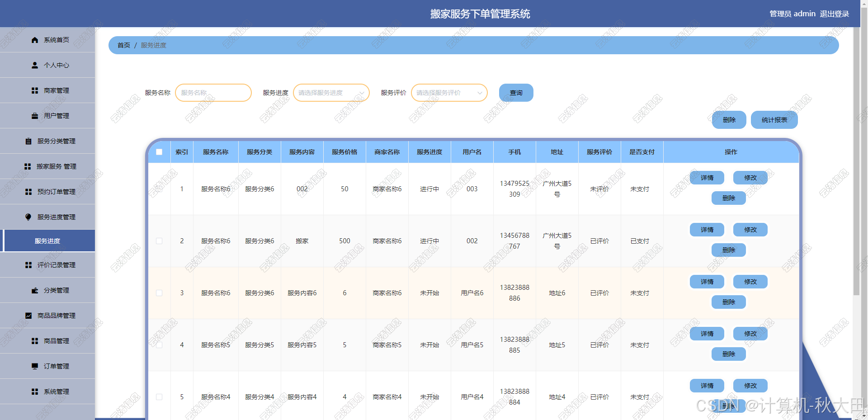Click the bulb icon beside 服务进度管理
Image resolution: width=868 pixels, height=420 pixels.
coord(28,217)
